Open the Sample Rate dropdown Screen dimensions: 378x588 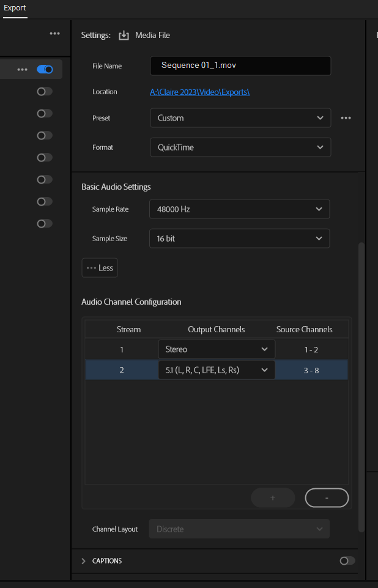tap(239, 209)
